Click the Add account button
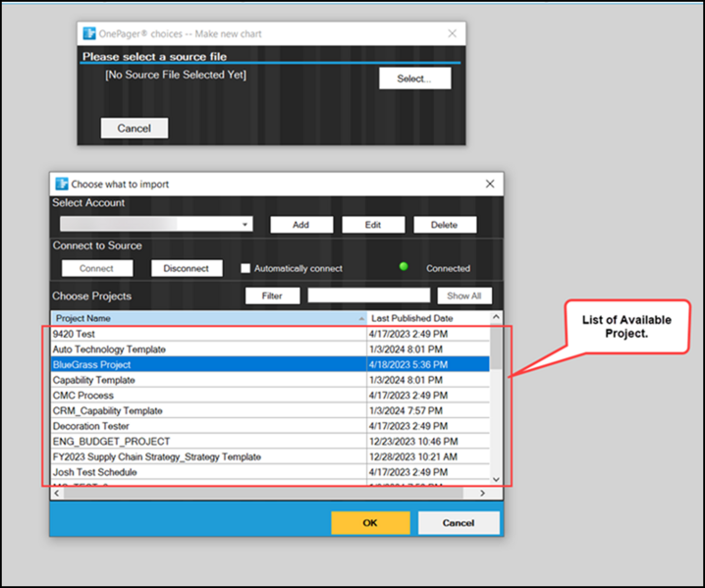Image resolution: width=705 pixels, height=588 pixels. tap(301, 225)
